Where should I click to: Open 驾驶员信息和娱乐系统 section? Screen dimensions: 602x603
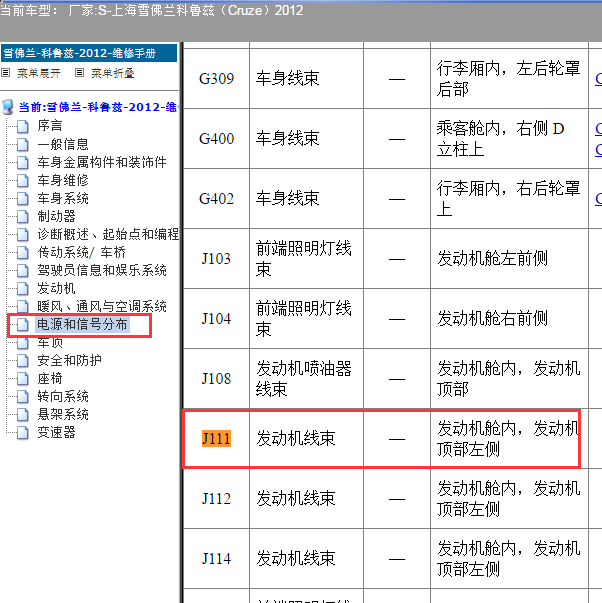(102, 270)
